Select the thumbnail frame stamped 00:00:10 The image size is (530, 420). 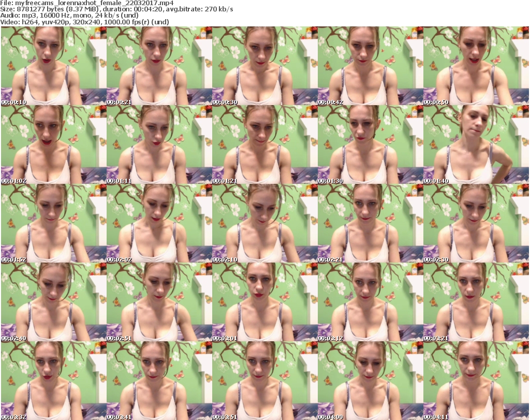point(54,66)
